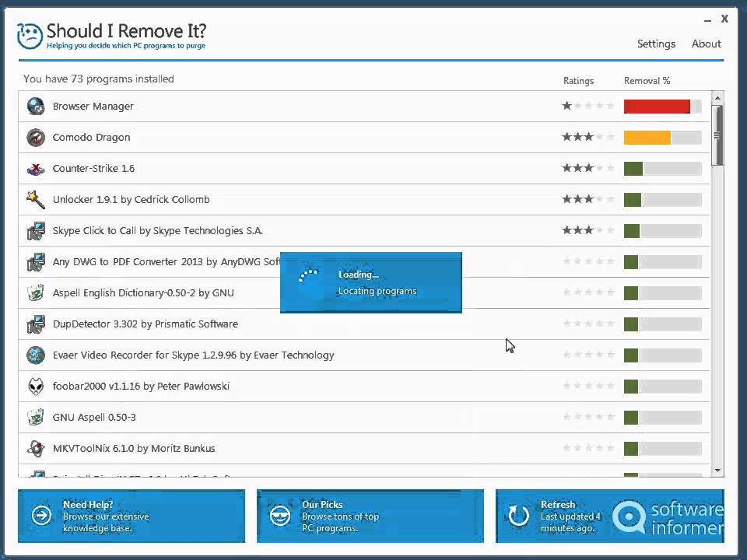Click the arrow icon in Need Help tile

41,515
